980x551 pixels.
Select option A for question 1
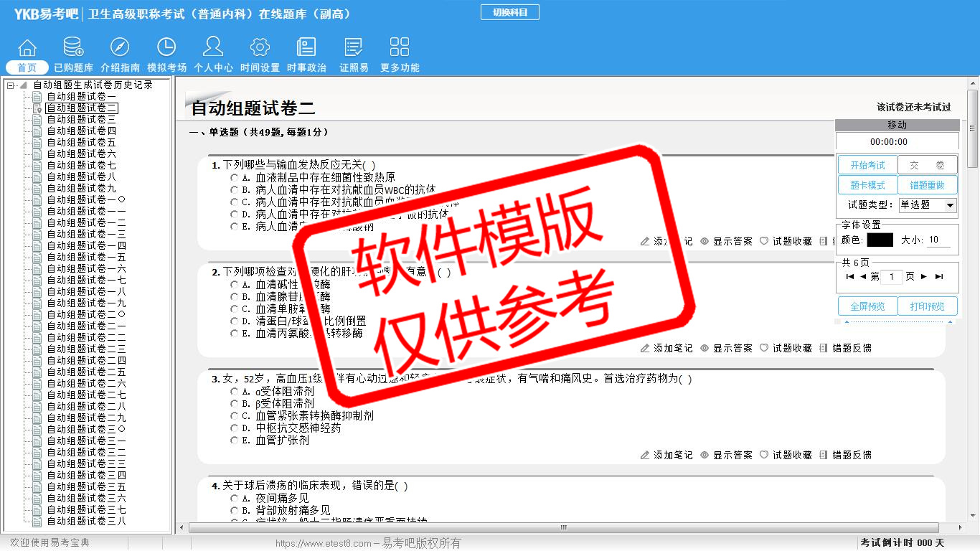coord(235,177)
